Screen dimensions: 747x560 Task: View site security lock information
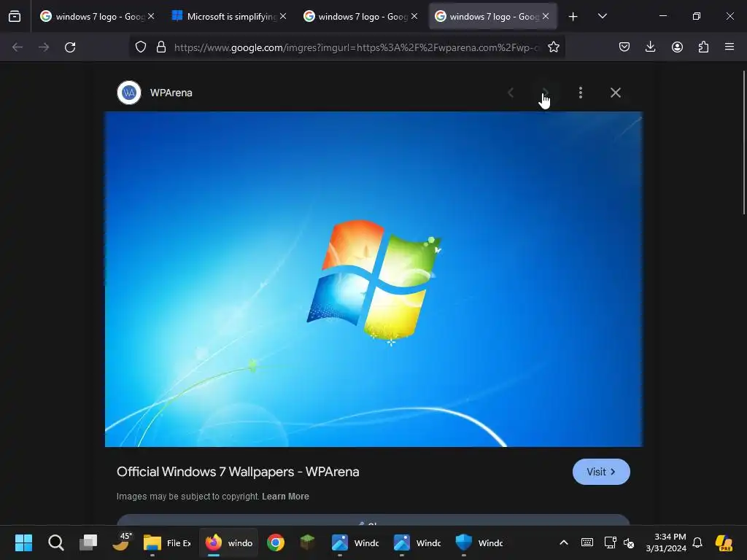[161, 47]
